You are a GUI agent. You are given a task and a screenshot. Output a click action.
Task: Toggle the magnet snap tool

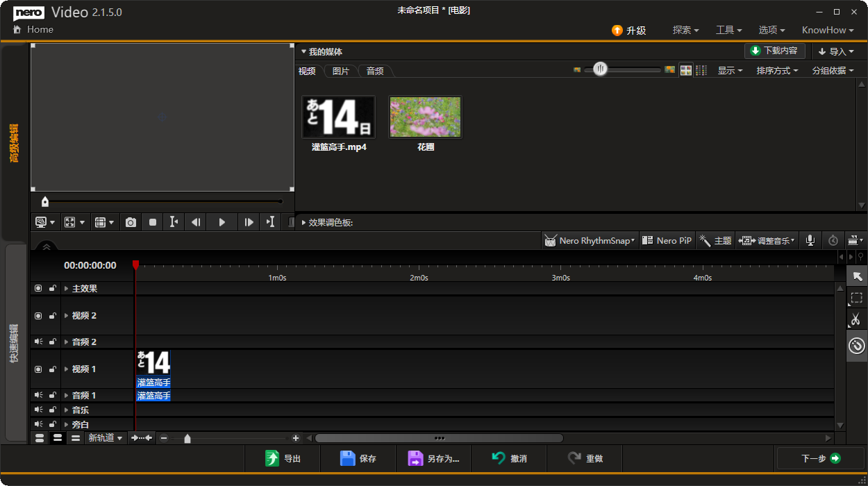(x=857, y=345)
